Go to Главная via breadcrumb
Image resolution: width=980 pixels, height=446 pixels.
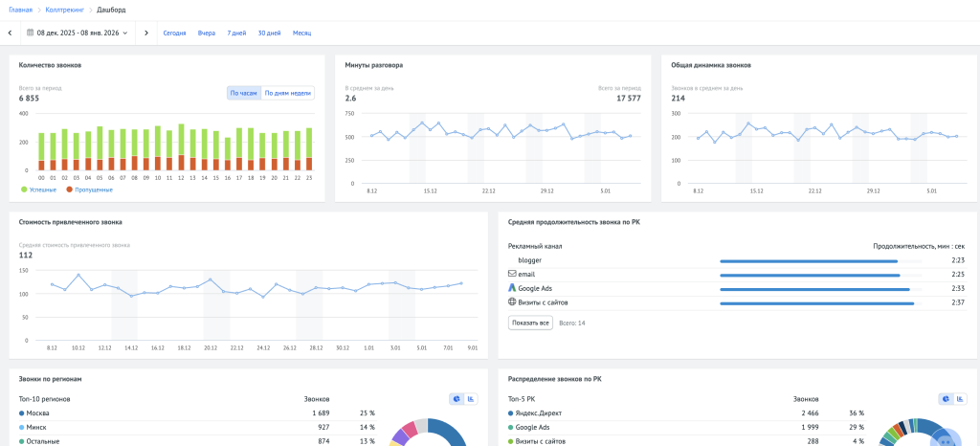coord(20,10)
